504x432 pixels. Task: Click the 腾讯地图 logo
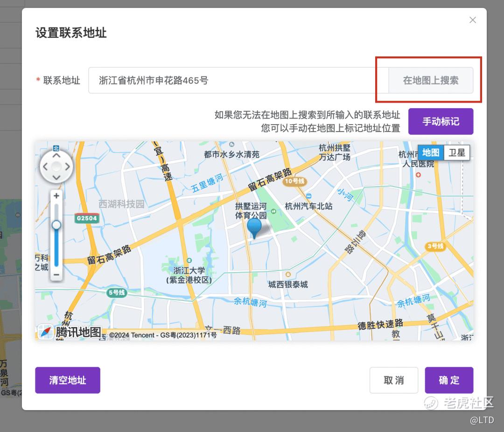[70, 332]
